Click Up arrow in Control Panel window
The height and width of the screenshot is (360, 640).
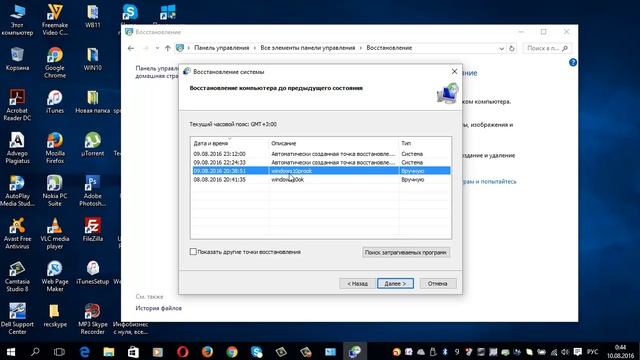168,48
